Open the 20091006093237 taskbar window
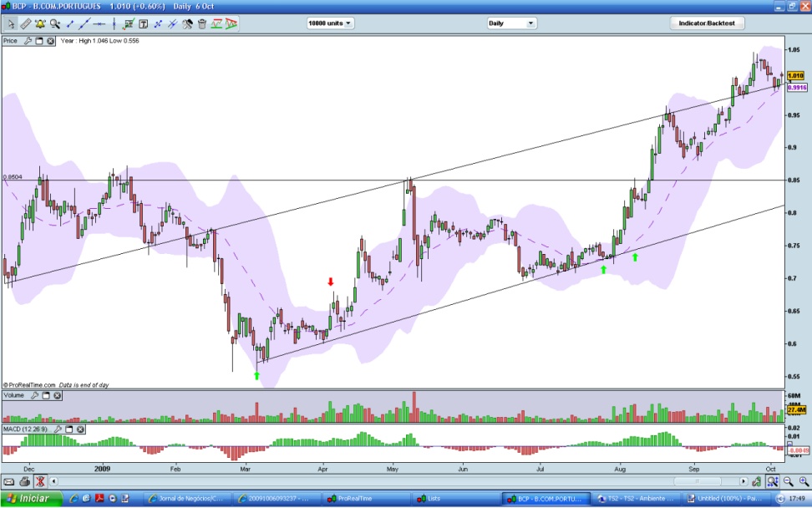The image size is (812, 508). (x=275, y=499)
